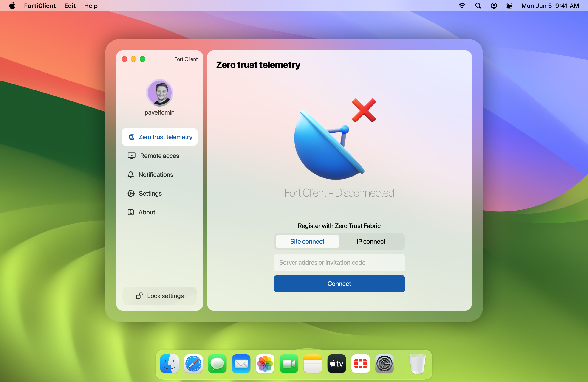588x382 pixels.
Task: Open the About info item
Action: pos(147,212)
